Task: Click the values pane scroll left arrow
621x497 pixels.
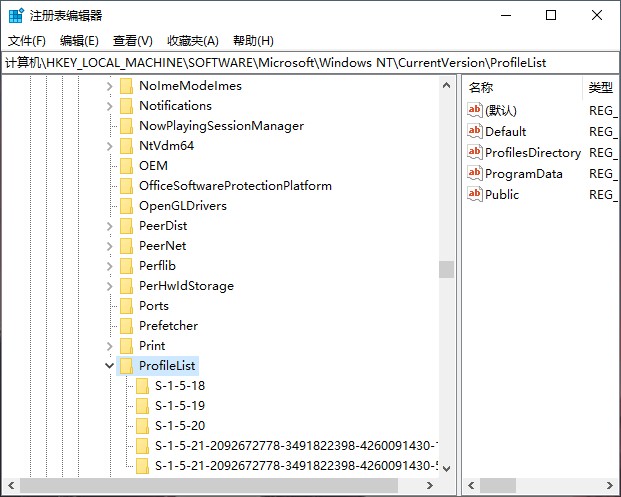Action: tap(471, 485)
